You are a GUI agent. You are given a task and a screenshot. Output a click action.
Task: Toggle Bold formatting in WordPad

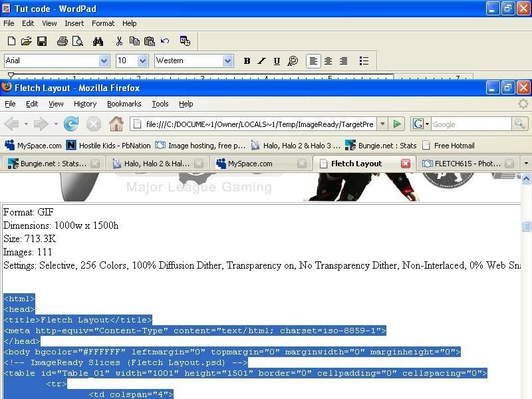click(247, 61)
